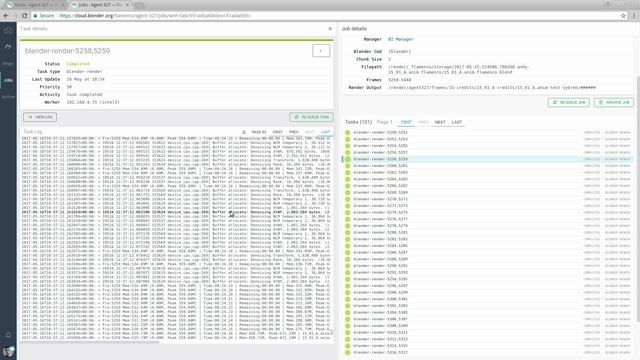Click the Requeue Job button
Image resolution: width=640 pixels, height=360 pixels.
click(569, 102)
